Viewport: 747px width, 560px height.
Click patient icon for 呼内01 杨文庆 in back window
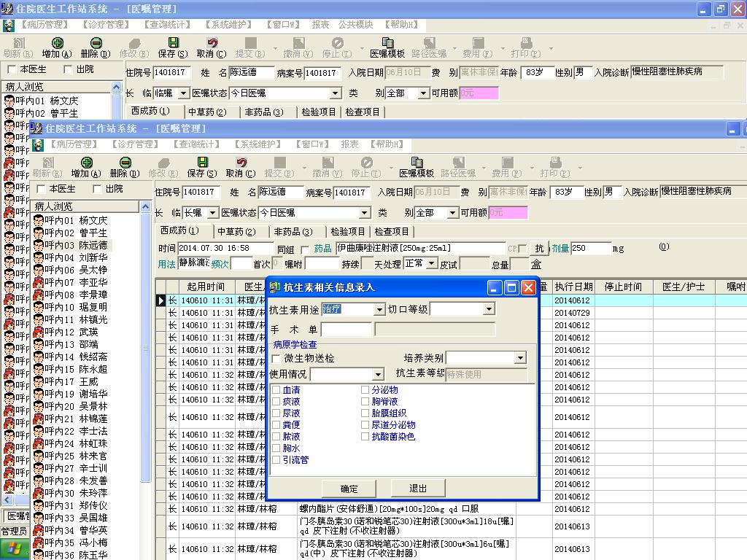tap(9, 101)
